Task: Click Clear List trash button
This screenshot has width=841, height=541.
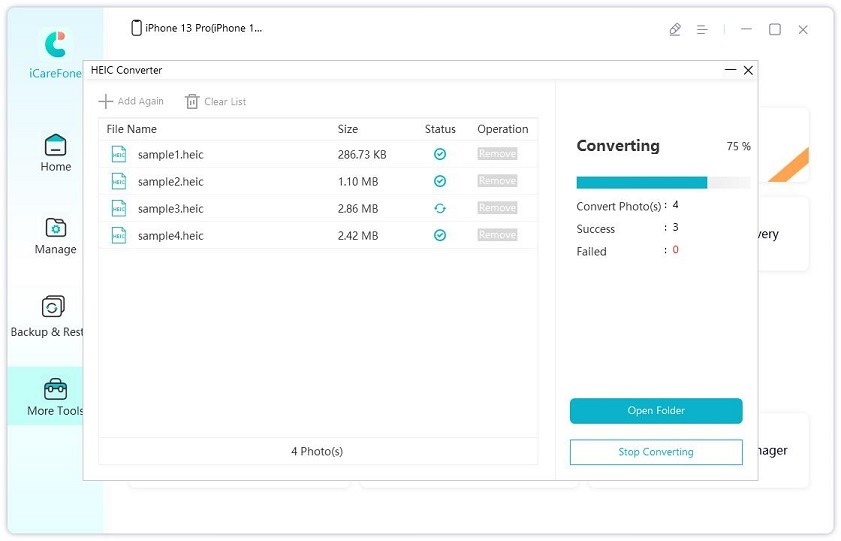Action: [x=215, y=101]
